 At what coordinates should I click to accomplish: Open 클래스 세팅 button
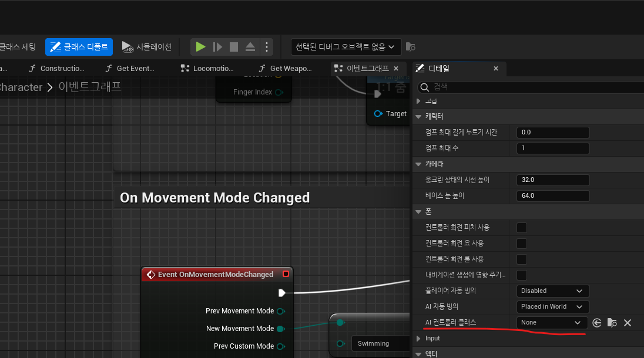click(x=18, y=47)
